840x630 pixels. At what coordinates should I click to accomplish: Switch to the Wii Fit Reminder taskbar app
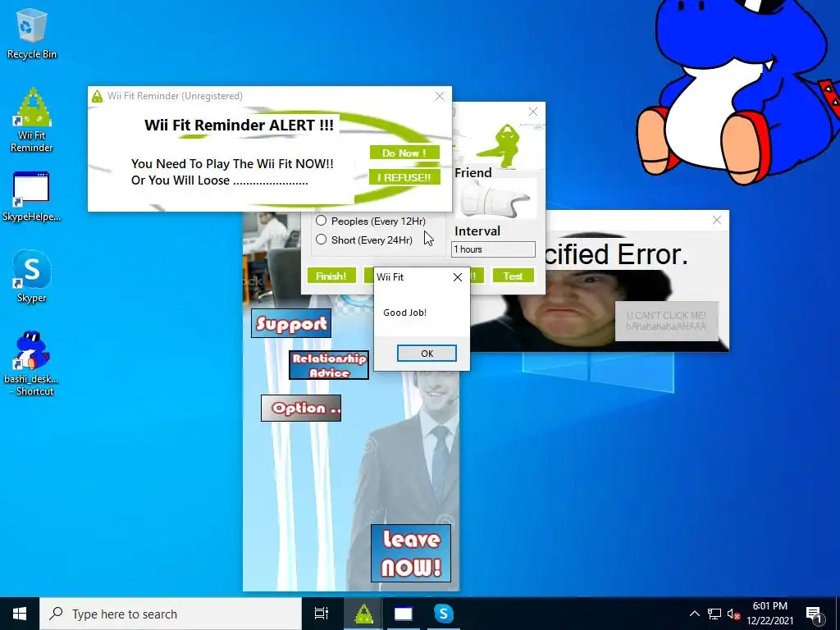(x=363, y=614)
